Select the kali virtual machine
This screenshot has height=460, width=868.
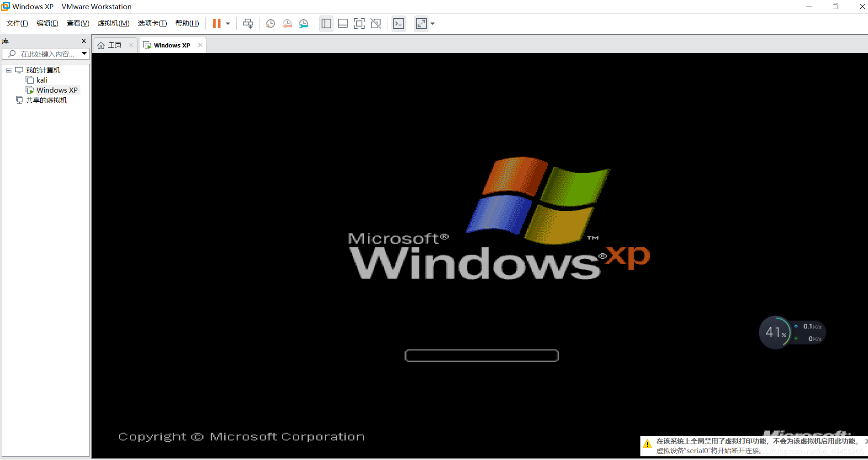point(42,80)
